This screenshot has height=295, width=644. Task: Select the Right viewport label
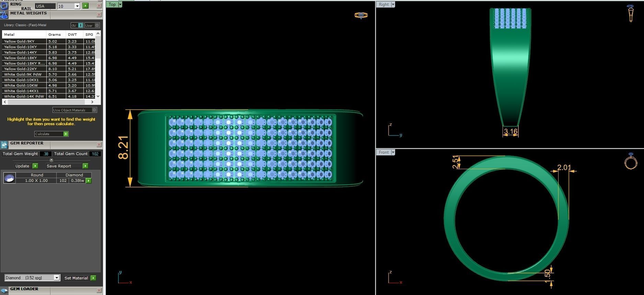pyautogui.click(x=384, y=4)
